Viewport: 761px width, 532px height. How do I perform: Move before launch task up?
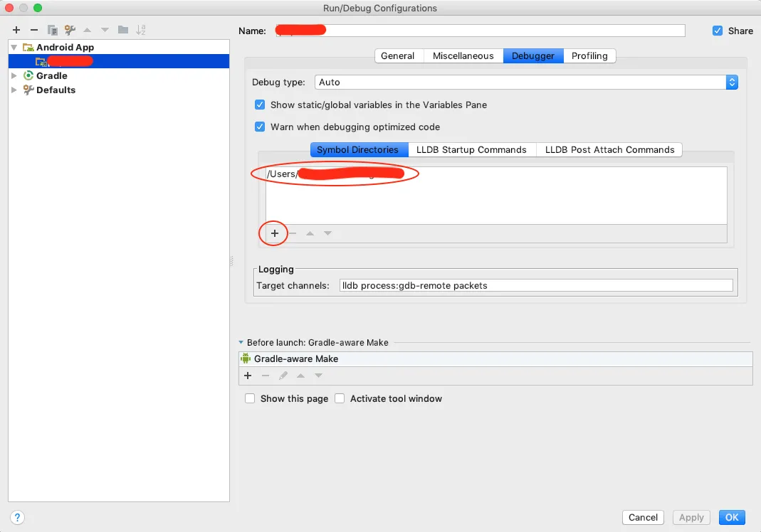coord(301,376)
